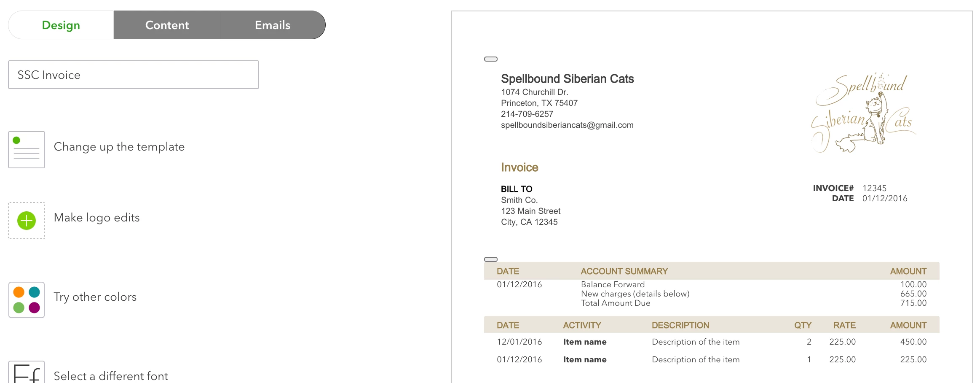
Task: Open Select a different font option
Action: click(x=111, y=376)
